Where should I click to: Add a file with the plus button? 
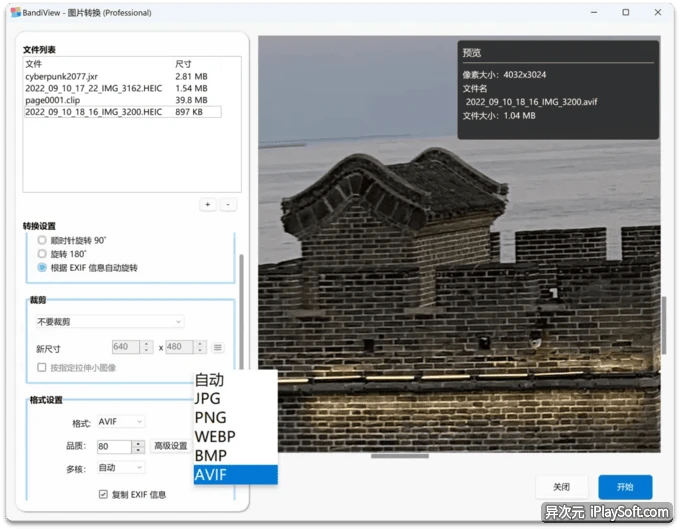(208, 205)
